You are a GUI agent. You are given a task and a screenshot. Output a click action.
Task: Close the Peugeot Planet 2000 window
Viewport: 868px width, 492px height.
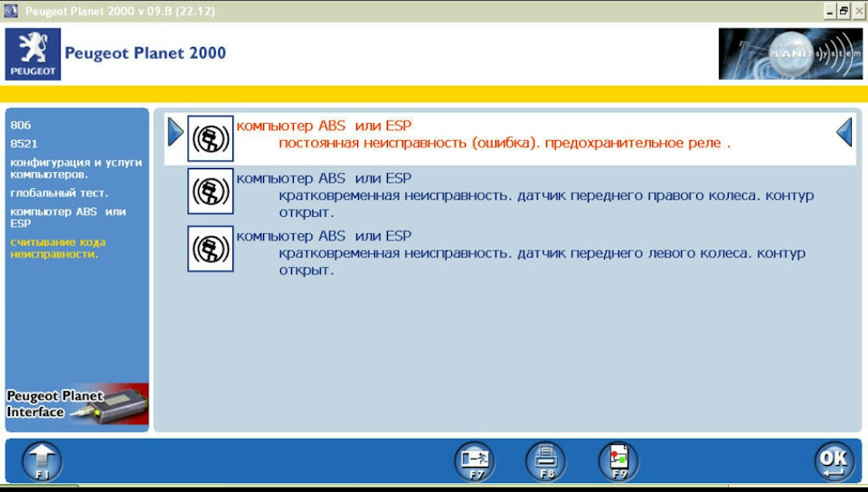[859, 11]
